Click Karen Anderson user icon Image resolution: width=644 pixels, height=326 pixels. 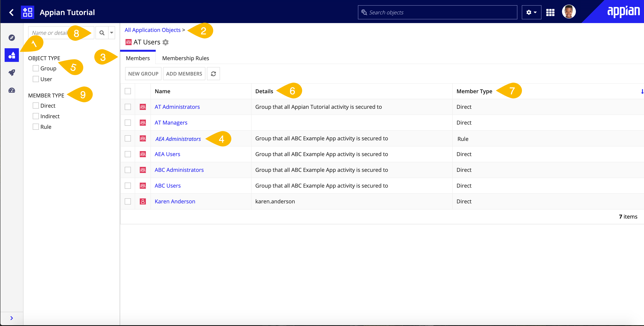tap(143, 201)
